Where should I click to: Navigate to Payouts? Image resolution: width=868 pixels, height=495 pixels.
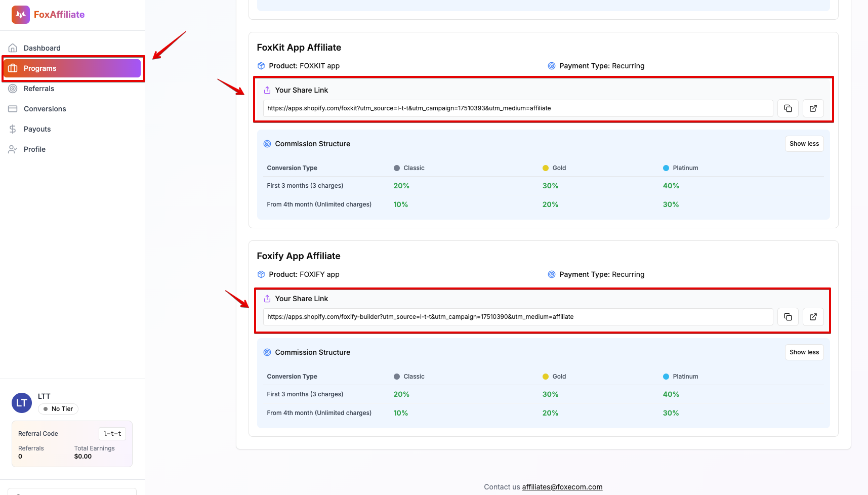coord(72,129)
